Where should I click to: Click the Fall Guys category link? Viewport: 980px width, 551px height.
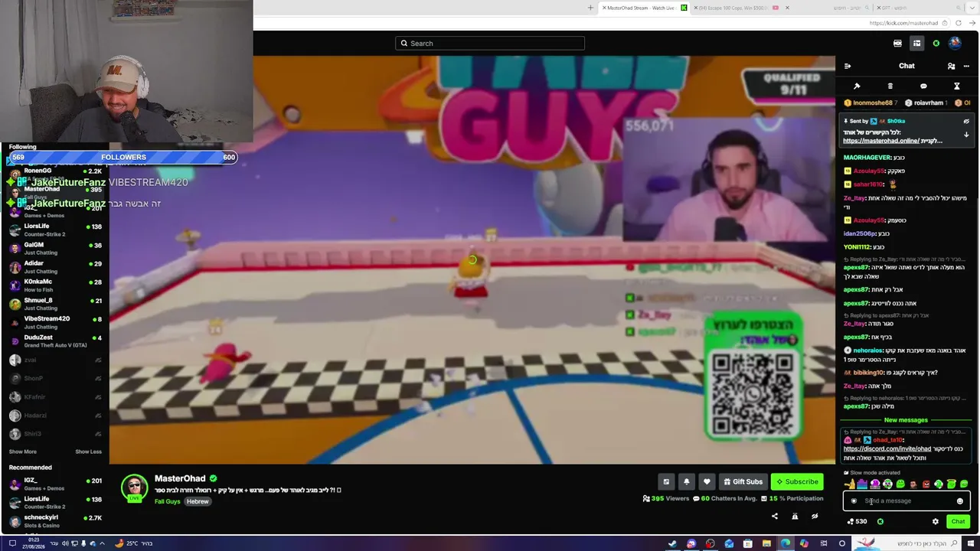167,502
